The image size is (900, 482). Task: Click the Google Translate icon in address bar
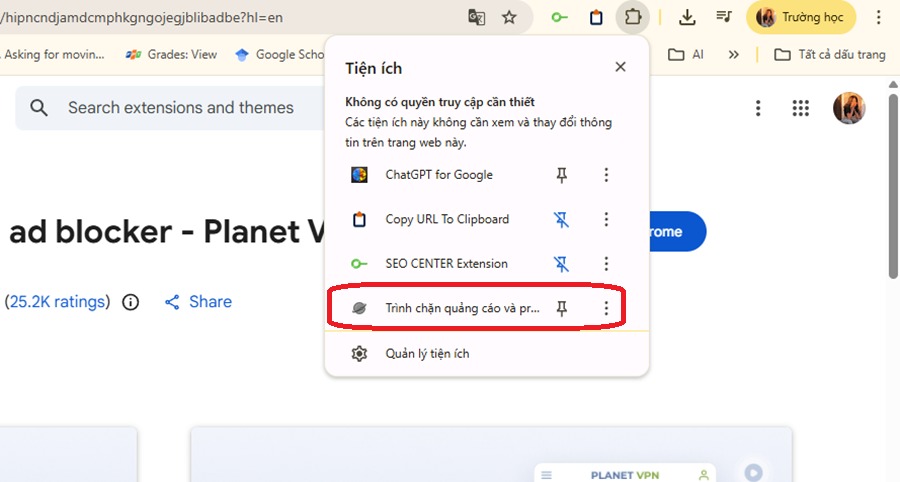(x=477, y=17)
